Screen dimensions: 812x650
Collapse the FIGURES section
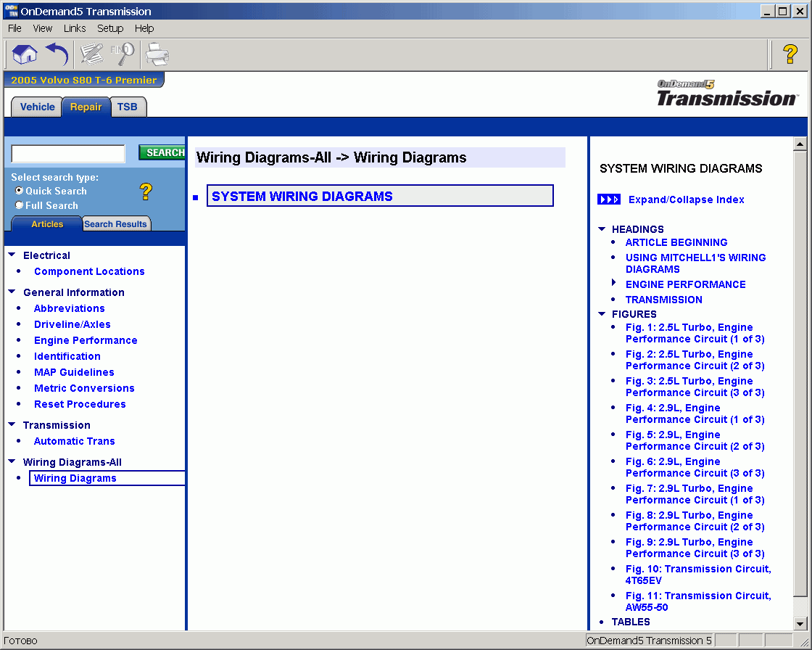602,314
